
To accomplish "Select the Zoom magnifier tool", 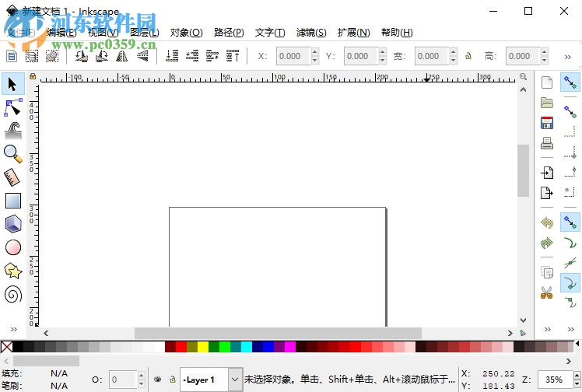I will pyautogui.click(x=13, y=154).
